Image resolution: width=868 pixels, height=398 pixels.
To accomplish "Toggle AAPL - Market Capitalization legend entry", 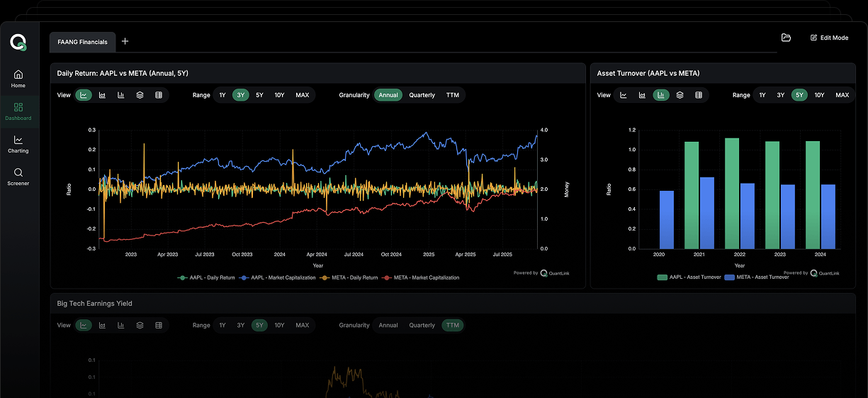I will point(277,277).
